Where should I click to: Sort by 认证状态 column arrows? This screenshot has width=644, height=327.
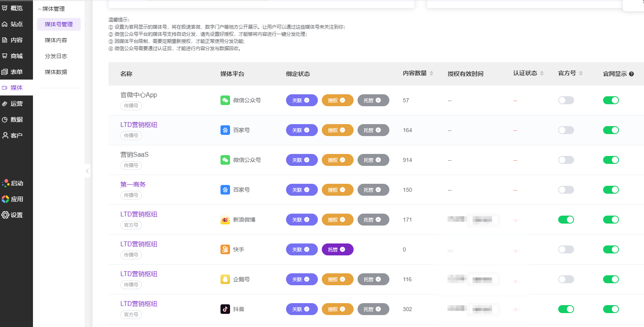click(x=542, y=73)
